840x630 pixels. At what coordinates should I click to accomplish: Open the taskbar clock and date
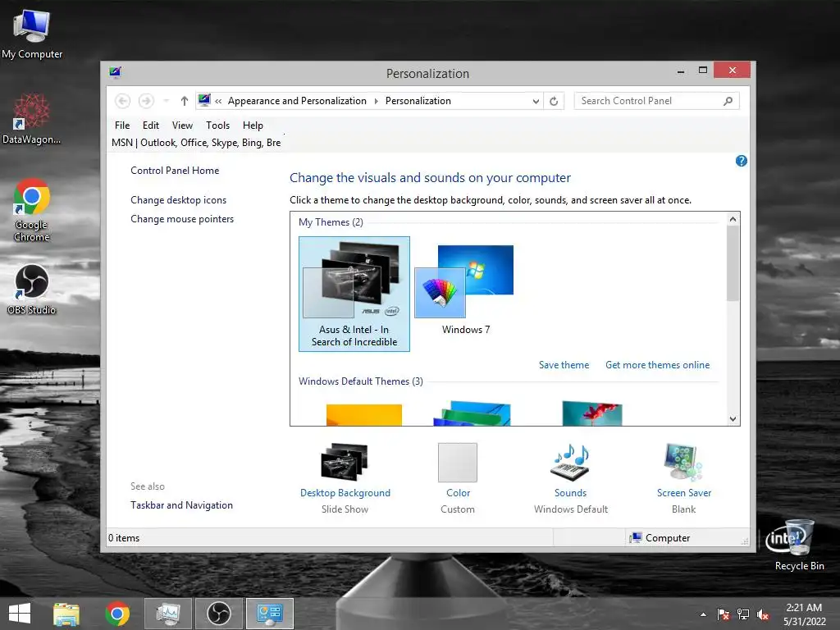tap(804, 614)
